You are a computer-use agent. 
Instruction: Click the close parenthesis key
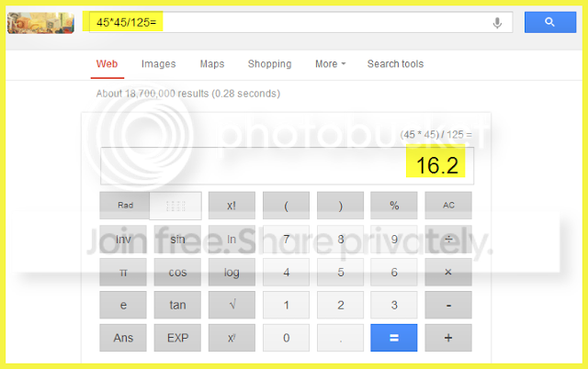[340, 206]
